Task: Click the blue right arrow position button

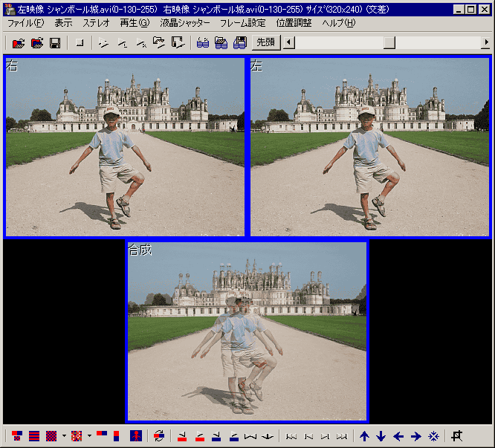Action: click(x=415, y=436)
